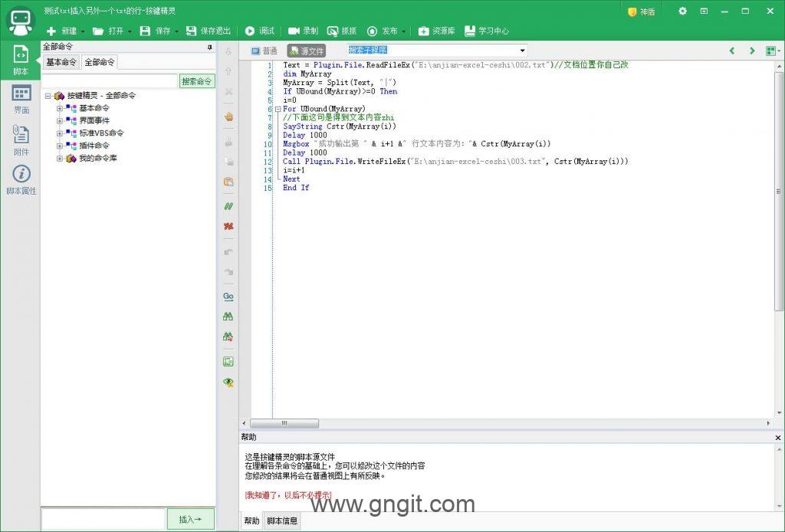
Task: Click the 调试 (debug) play button
Action: [260, 31]
